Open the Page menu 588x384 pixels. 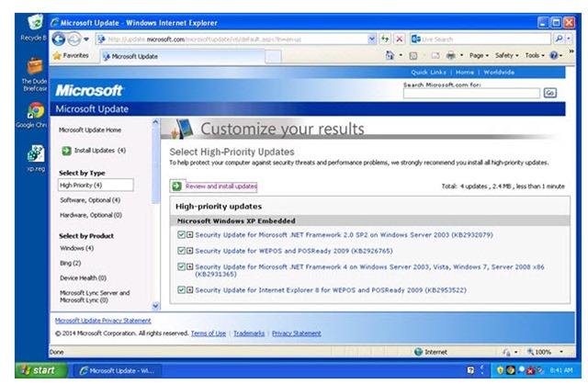tap(479, 55)
